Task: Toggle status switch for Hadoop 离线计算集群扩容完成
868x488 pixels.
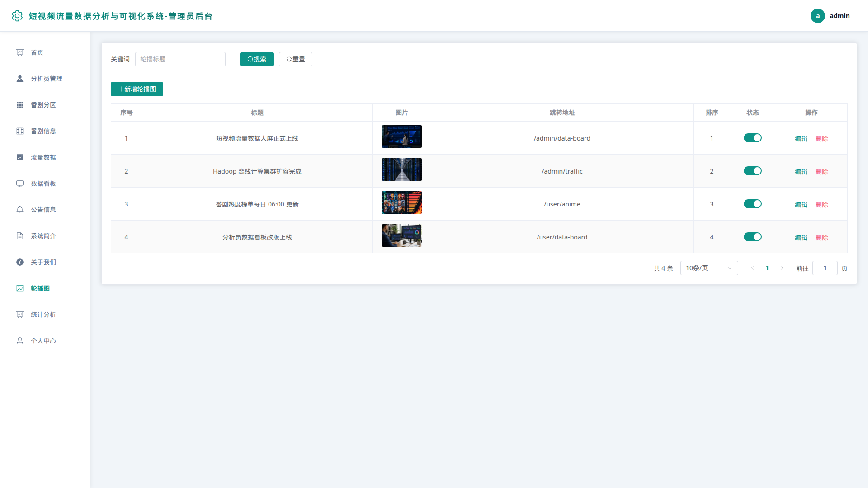Action: [752, 171]
